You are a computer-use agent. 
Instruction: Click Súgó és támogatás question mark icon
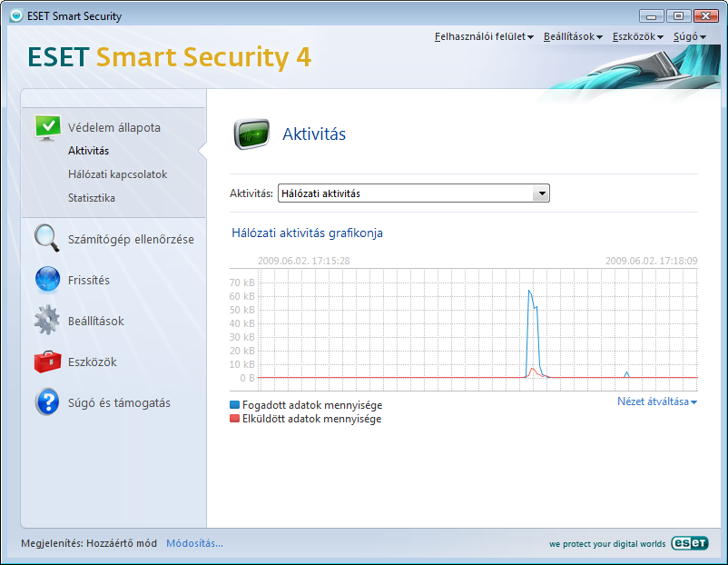click(47, 401)
